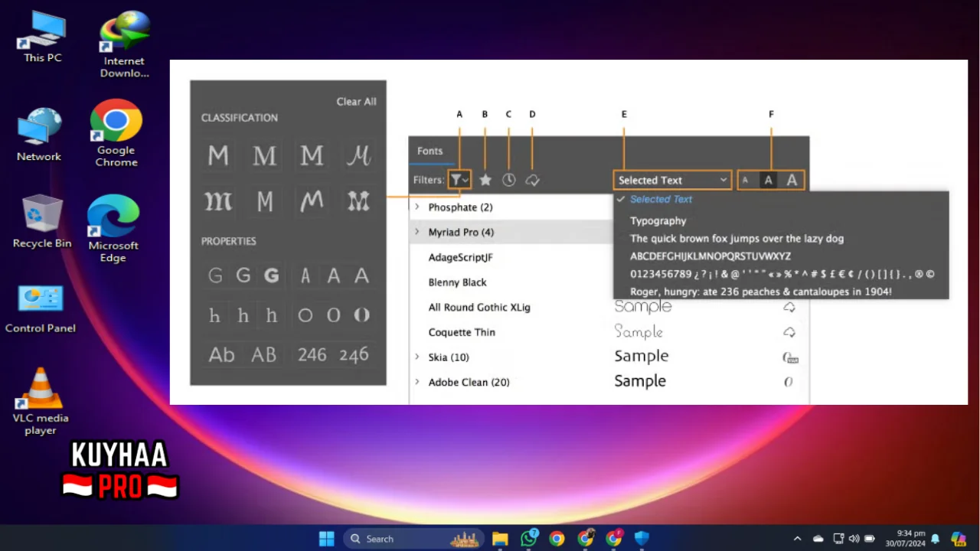Open the Recycle Bin desktop icon
Screen dimensions: 980x551
click(42, 221)
